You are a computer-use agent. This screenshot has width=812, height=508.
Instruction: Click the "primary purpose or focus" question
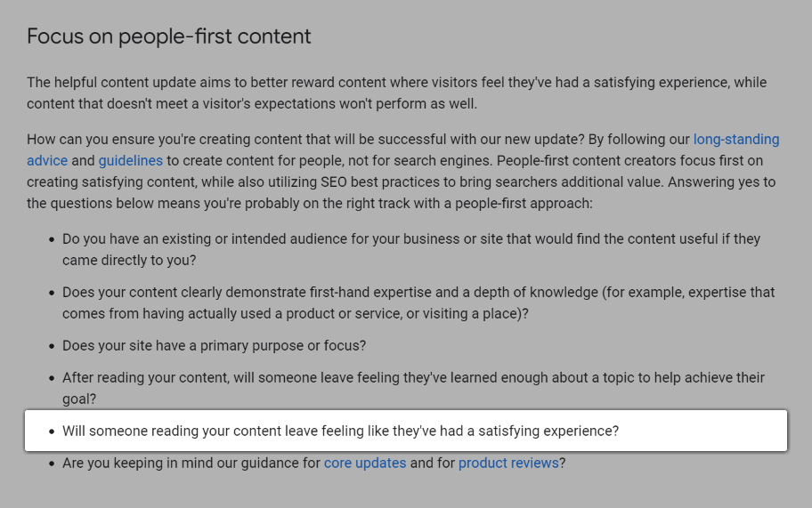click(214, 346)
